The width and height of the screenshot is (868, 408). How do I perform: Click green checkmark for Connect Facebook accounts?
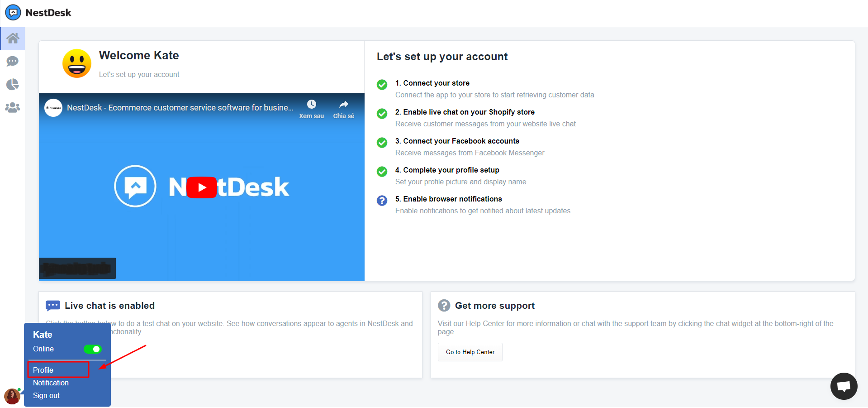pos(382,143)
